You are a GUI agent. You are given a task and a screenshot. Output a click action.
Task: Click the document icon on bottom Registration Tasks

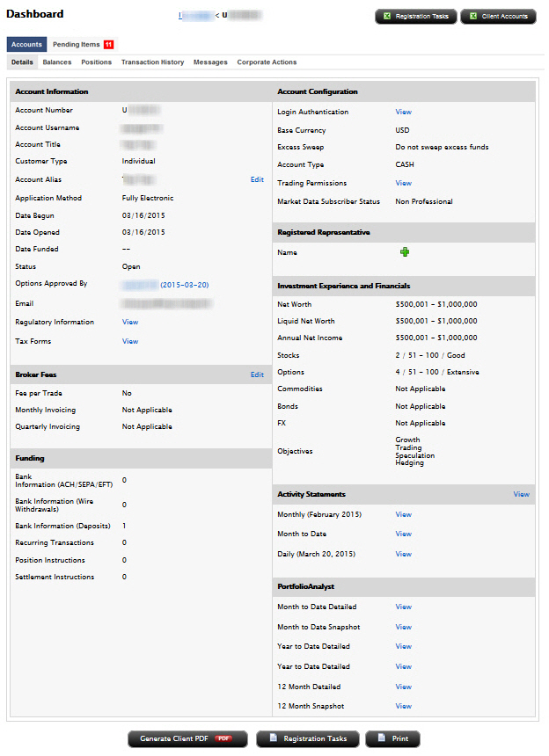tap(273, 739)
